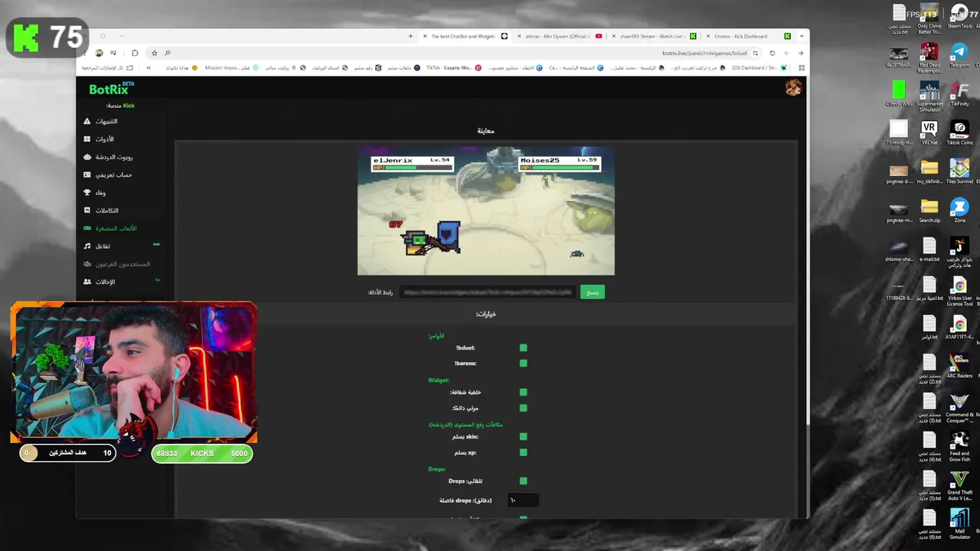Open the integrations (التكاملات) sidebar icon
Viewport: 980px width, 551px height.
coord(87,210)
